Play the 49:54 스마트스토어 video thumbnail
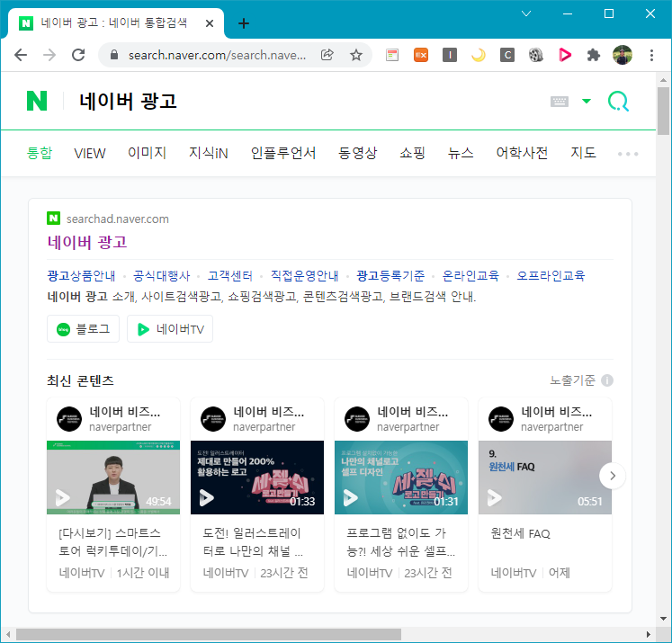672x643 pixels. point(113,478)
